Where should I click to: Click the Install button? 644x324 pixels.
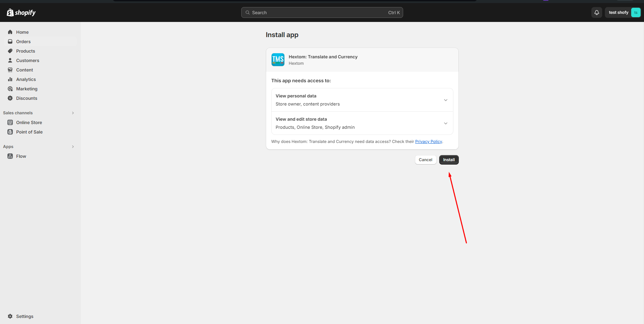coord(449,160)
